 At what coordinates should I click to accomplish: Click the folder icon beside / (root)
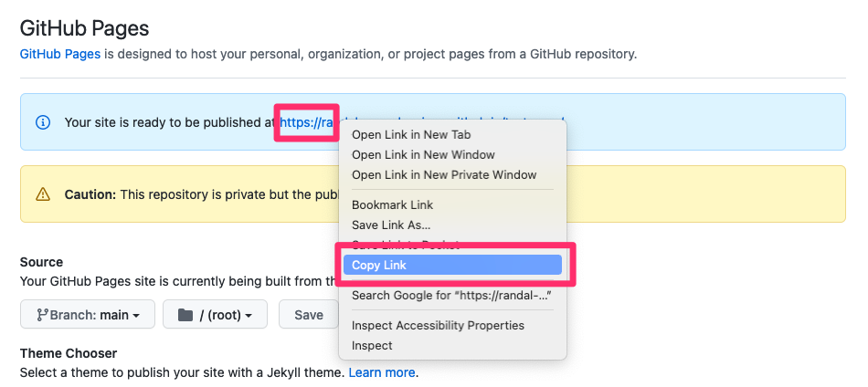185,315
